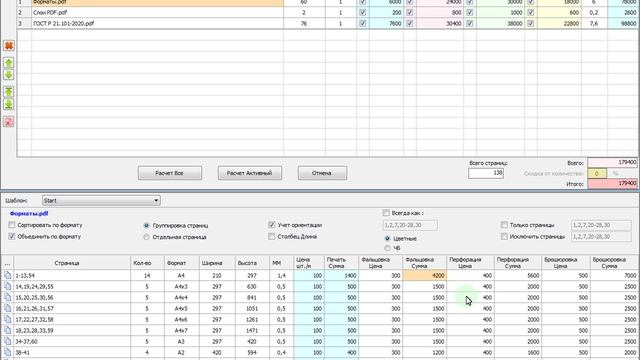Move selected file to top of list

[x=9, y=91]
